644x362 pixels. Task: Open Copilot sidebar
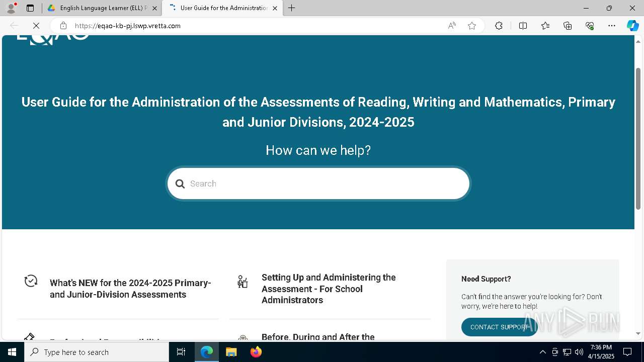coord(632,26)
